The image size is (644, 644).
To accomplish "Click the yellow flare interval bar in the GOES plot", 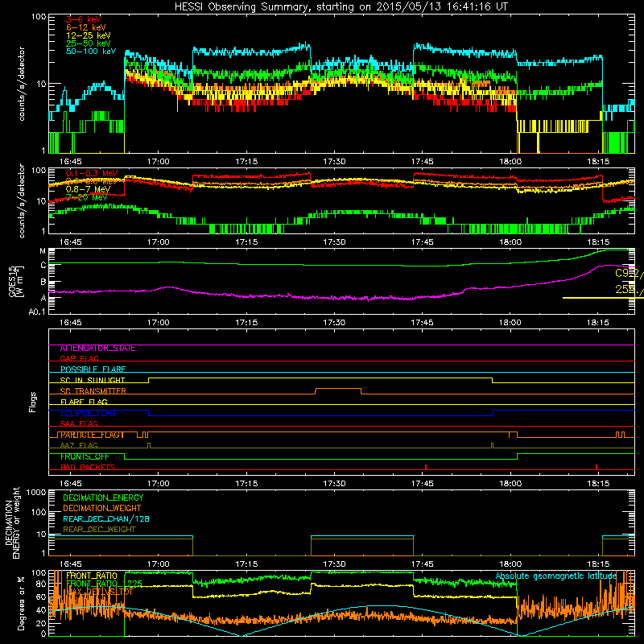I will click(x=603, y=298).
